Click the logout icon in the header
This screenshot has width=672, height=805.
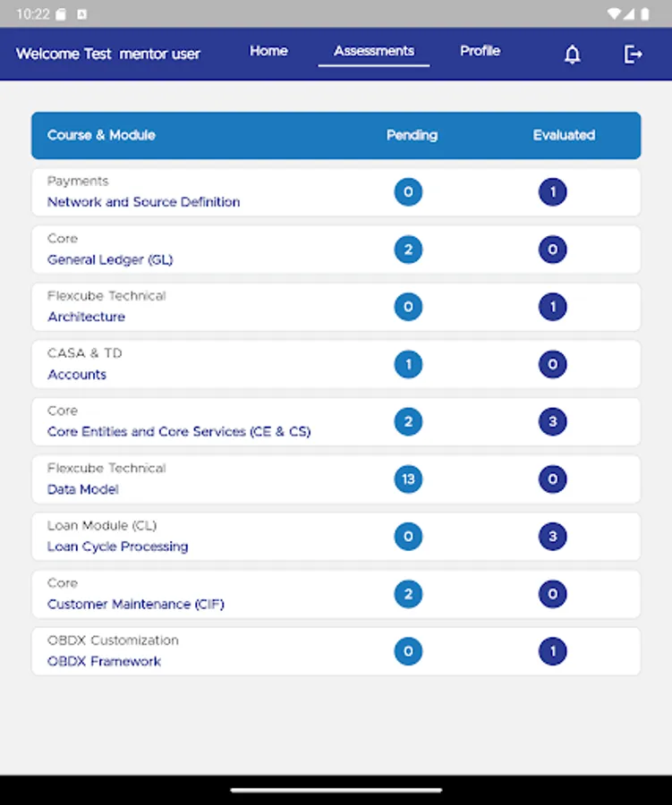tap(633, 55)
